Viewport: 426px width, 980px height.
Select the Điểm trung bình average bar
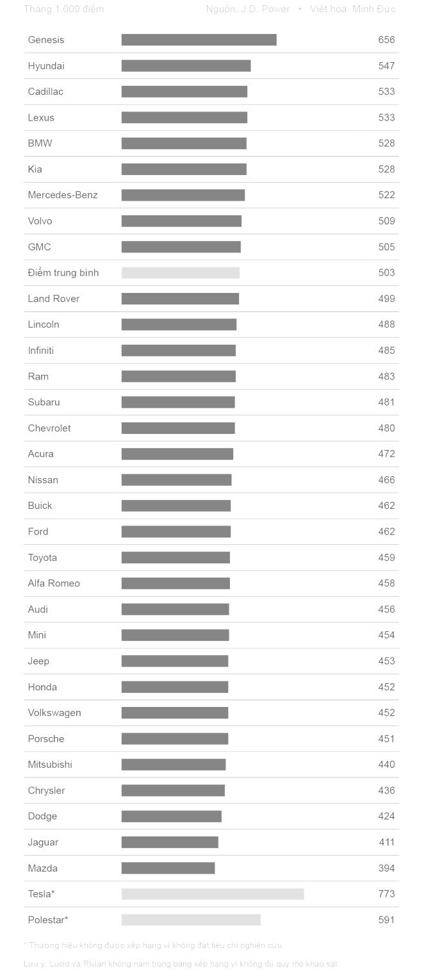(x=181, y=273)
